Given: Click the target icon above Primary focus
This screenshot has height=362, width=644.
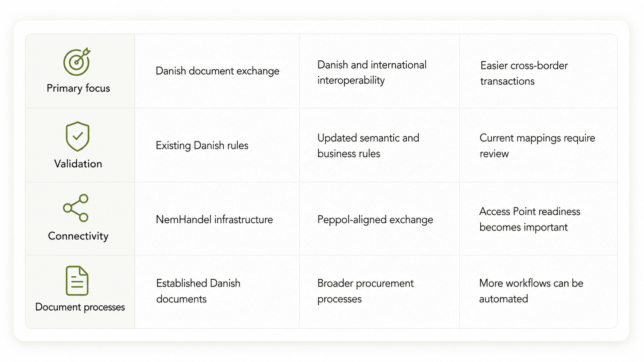Looking at the screenshot, I should [x=77, y=62].
